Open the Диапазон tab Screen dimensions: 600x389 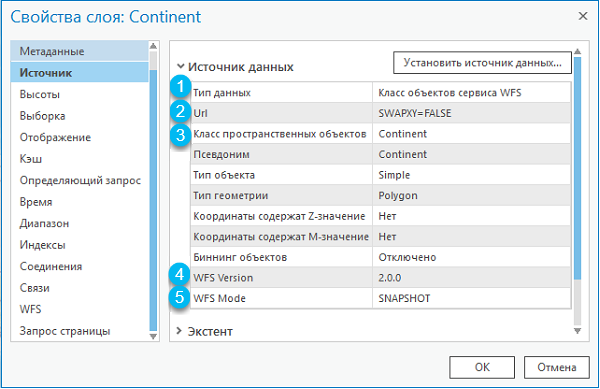pyautogui.click(x=80, y=223)
